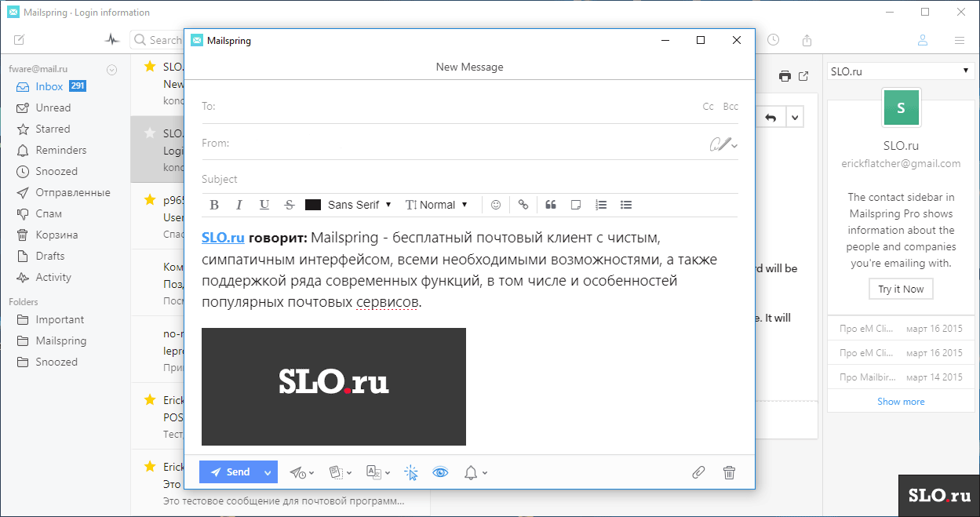This screenshot has width=980, height=517.
Task: Open the SLO.ru link in message body
Action: point(223,237)
